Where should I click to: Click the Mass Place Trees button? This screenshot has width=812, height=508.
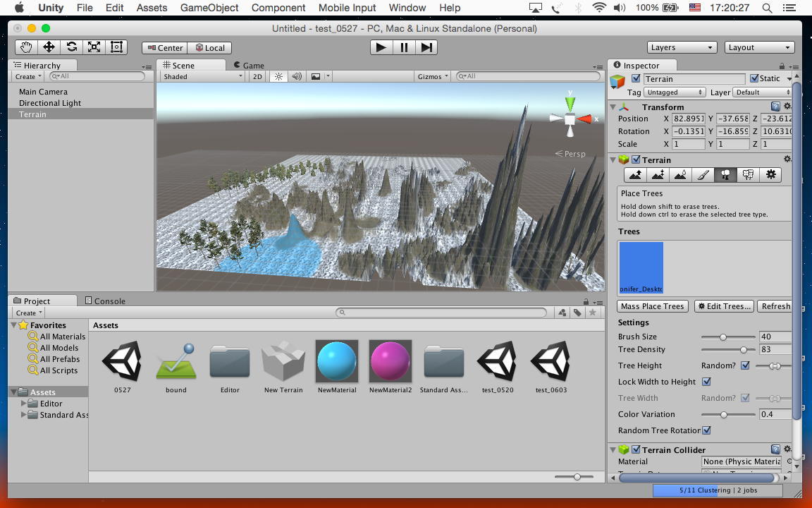point(652,306)
